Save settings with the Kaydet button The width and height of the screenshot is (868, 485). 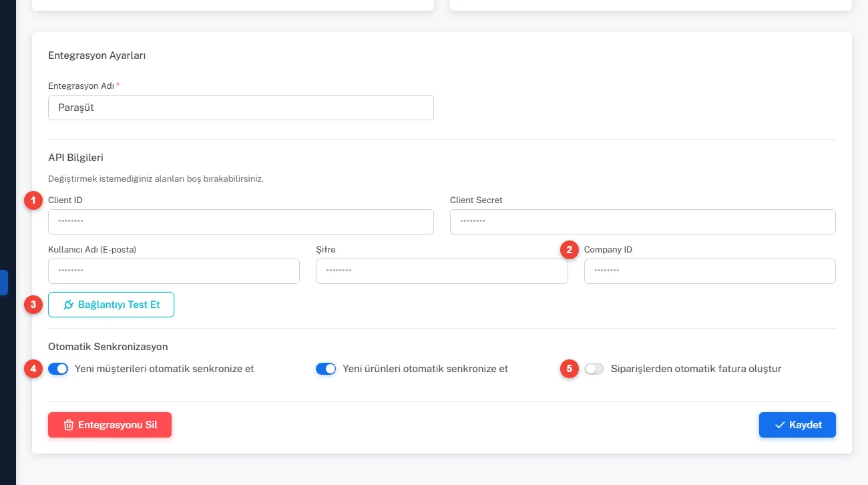pos(797,425)
